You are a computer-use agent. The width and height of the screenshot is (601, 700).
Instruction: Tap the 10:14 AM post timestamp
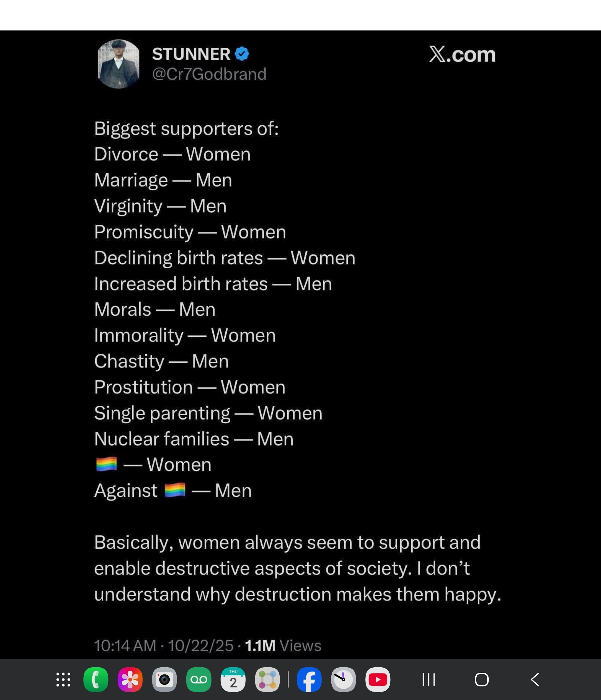pos(125,646)
